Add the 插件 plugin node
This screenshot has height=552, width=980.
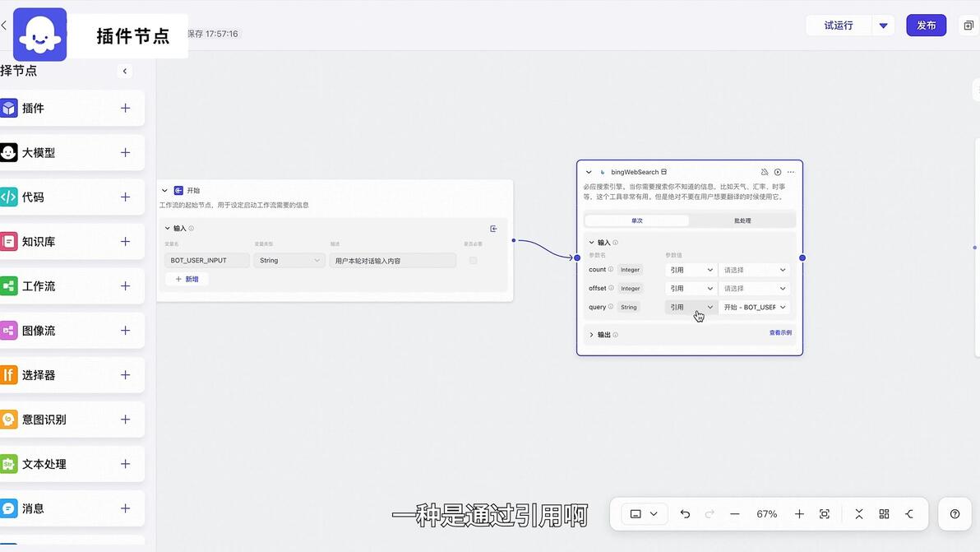click(x=125, y=108)
